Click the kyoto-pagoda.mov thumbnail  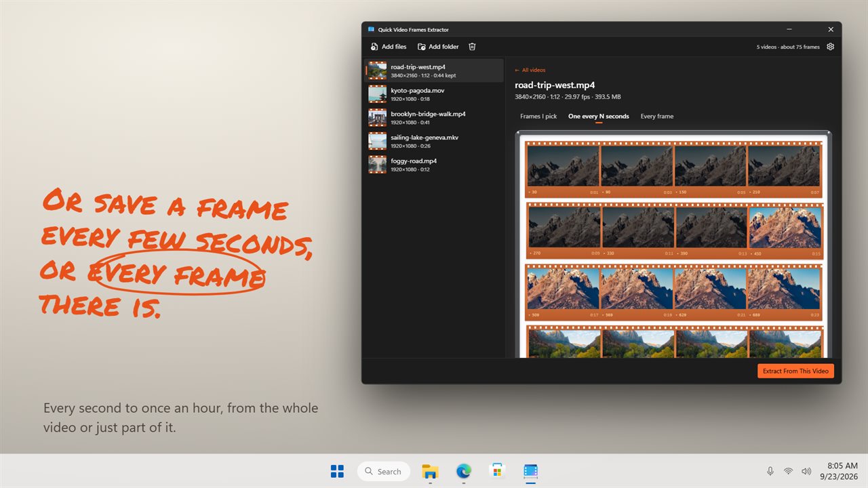pyautogui.click(x=378, y=94)
